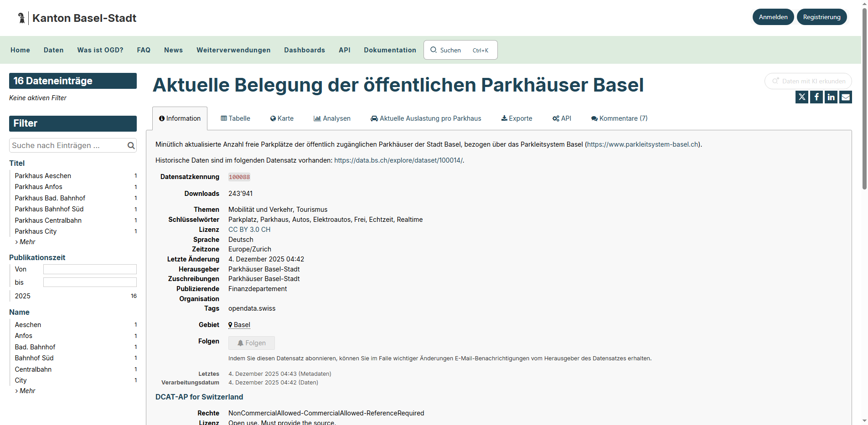Image resolution: width=868 pixels, height=425 pixels.
Task: Click the Kanton Basel-Stadt coat of arms logo
Action: [21, 17]
